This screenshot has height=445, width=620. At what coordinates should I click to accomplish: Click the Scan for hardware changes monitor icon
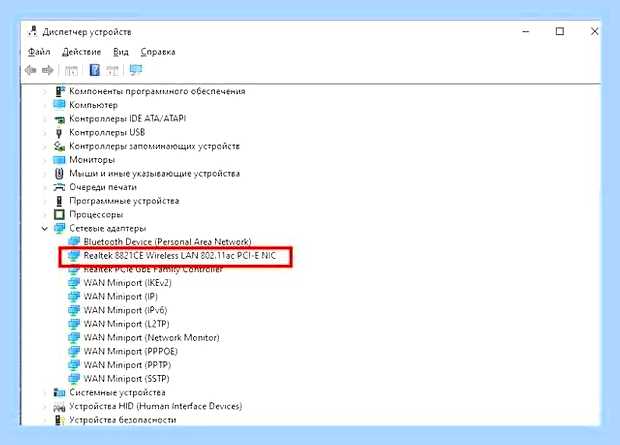click(x=136, y=70)
